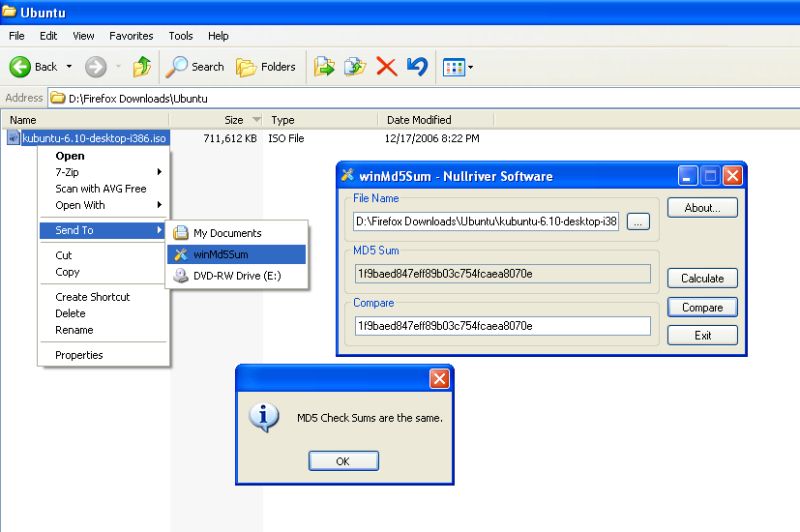Select kubuntu-6.10-desktop-i386.iso file
Viewport: 800px width, 532px height.
(x=94, y=138)
